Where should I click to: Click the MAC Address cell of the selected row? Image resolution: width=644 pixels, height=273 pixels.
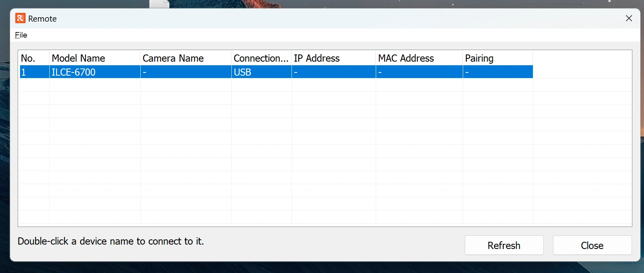pyautogui.click(x=419, y=72)
